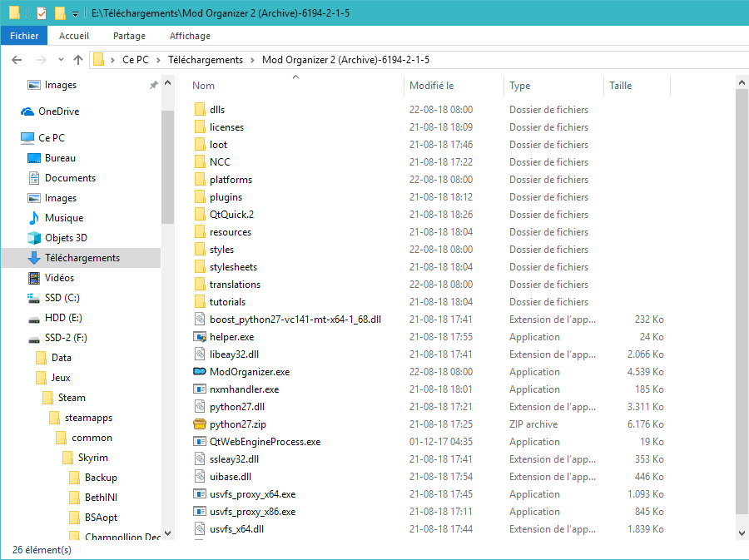Select SSD-2 (F:) drive in navigation pane
This screenshot has width=749, height=560.
(66, 338)
